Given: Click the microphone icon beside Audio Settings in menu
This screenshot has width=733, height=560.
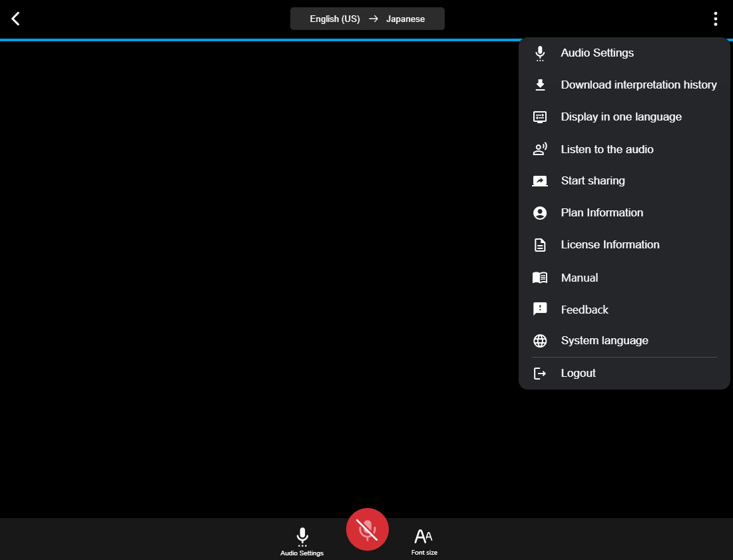Looking at the screenshot, I should pyautogui.click(x=540, y=53).
